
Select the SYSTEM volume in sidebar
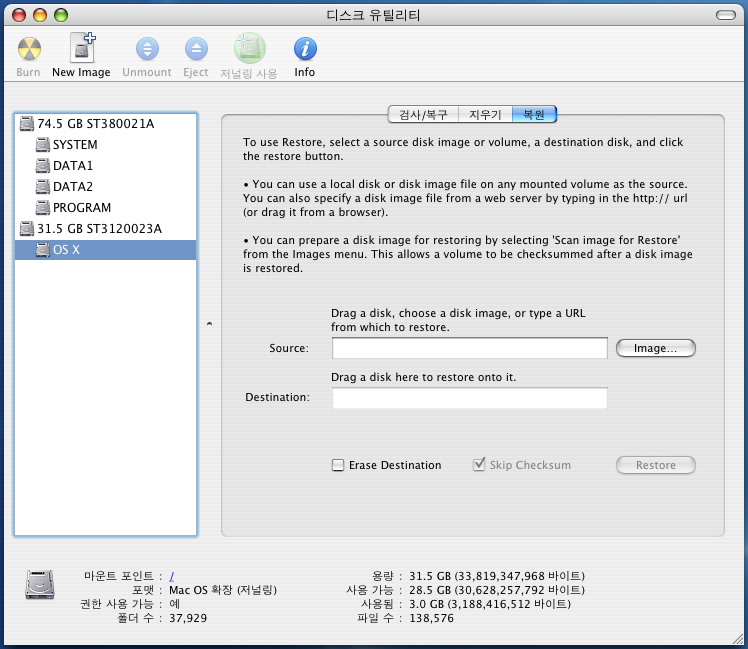coord(75,145)
